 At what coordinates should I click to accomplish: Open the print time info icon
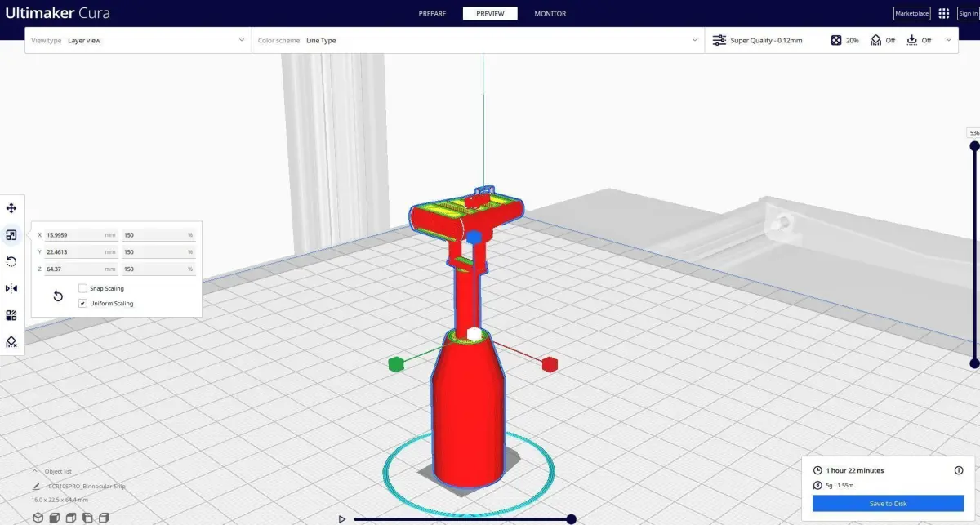click(959, 470)
